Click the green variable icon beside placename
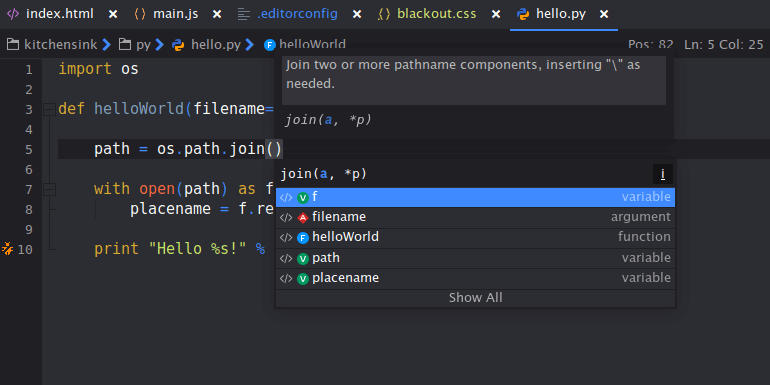 (x=303, y=279)
